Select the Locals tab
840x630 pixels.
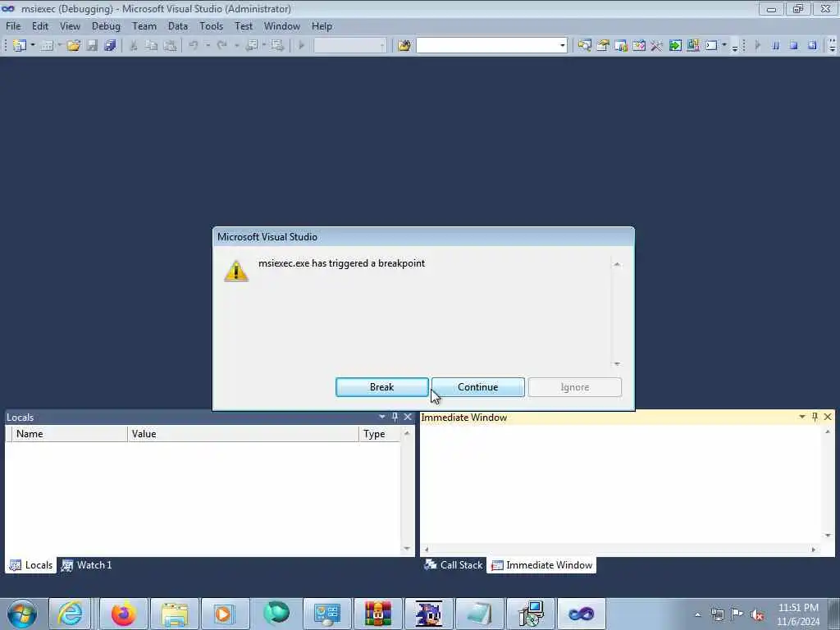click(31, 565)
